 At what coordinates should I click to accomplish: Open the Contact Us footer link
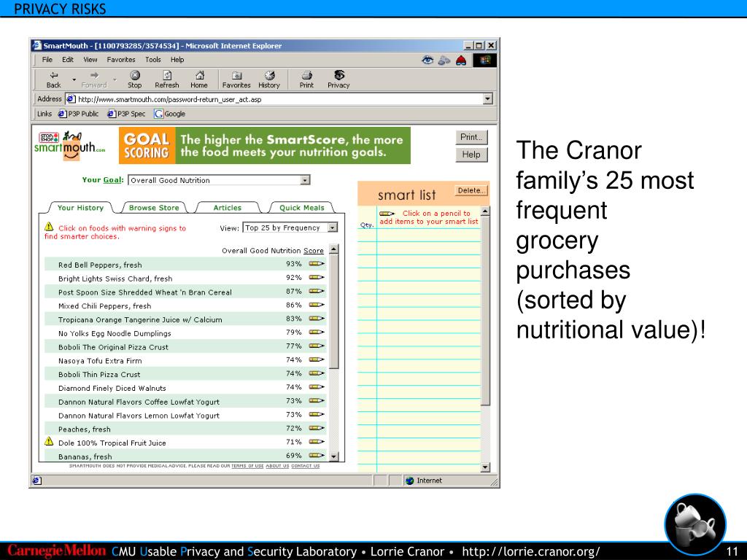tap(306, 466)
